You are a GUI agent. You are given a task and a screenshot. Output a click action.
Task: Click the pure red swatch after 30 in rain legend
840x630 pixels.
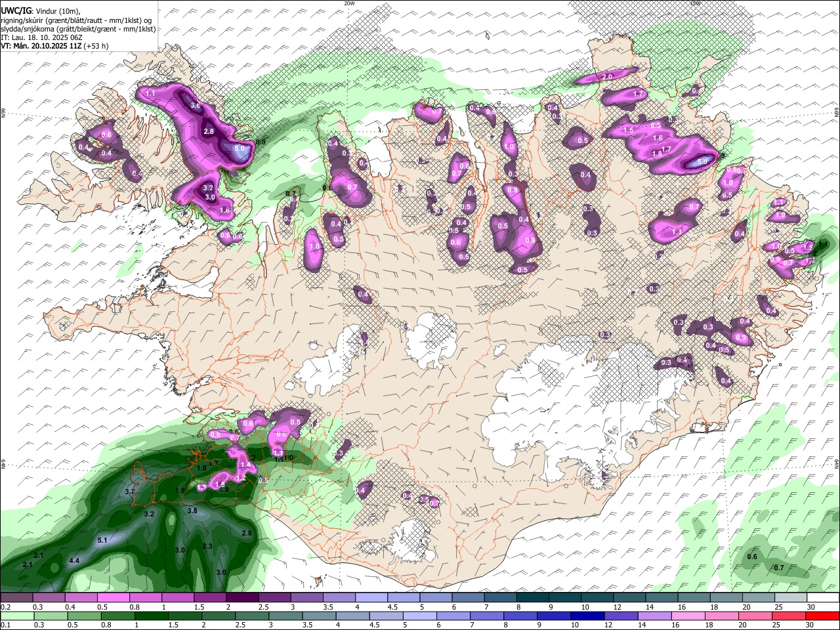[822, 616]
